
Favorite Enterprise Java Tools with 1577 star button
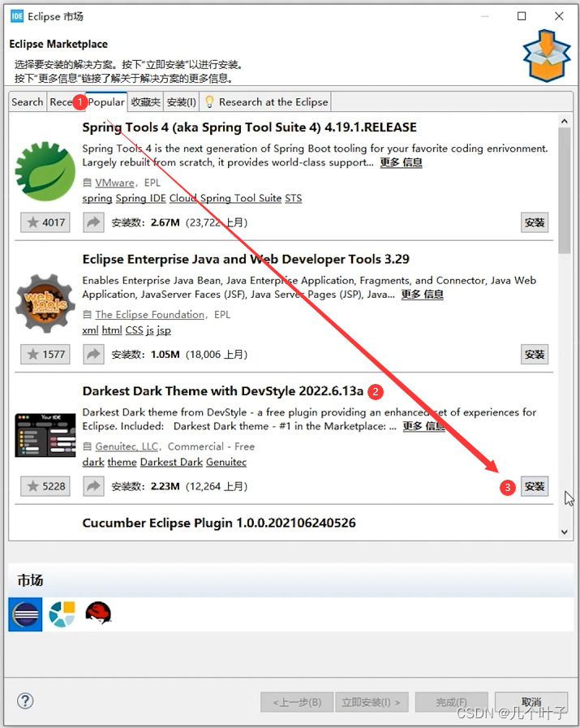[45, 354]
